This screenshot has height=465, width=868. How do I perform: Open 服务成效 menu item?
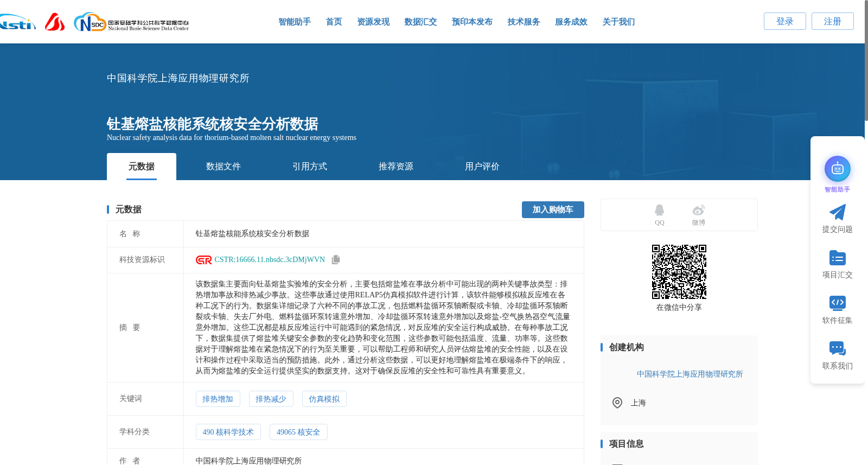571,22
